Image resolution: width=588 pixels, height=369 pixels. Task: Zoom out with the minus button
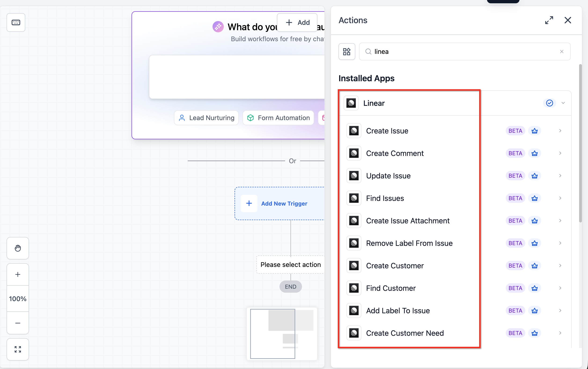click(18, 323)
